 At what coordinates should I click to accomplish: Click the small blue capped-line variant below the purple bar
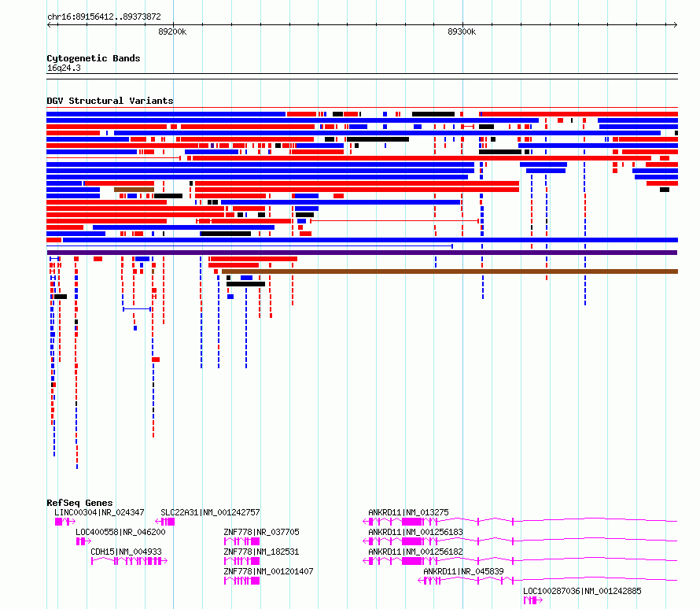137,309
